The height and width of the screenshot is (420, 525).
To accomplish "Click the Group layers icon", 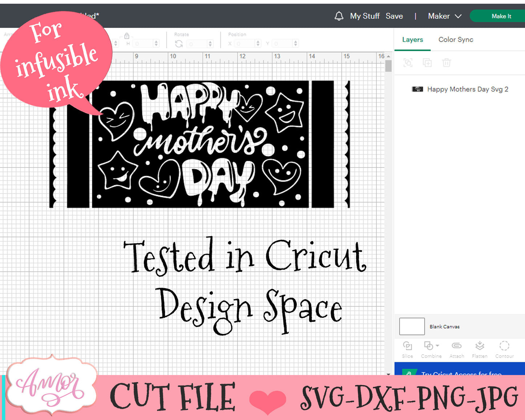I will (408, 63).
